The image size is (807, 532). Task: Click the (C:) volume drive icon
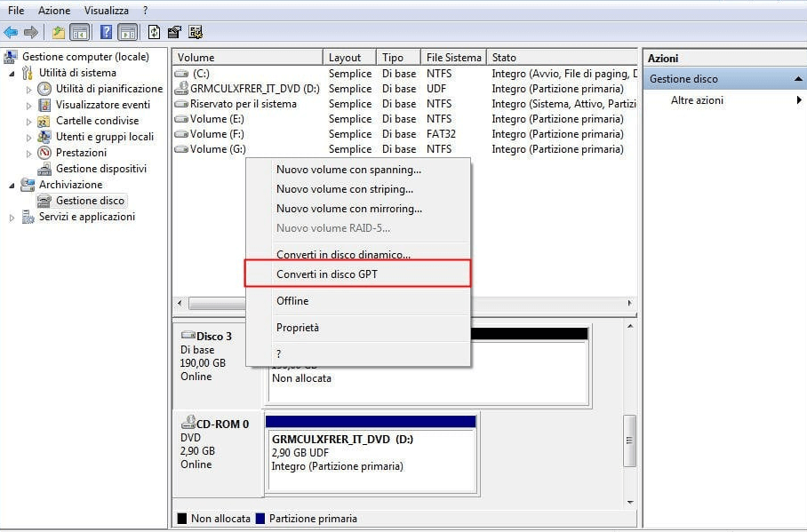click(181, 74)
